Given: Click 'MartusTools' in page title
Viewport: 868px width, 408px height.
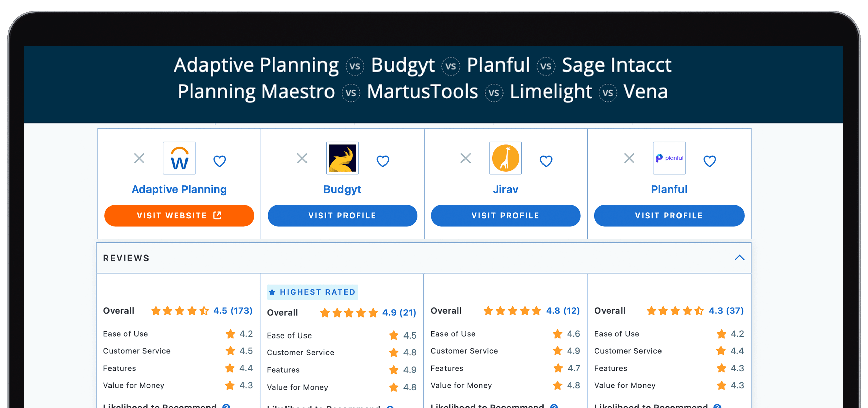Looking at the screenshot, I should pos(422,91).
